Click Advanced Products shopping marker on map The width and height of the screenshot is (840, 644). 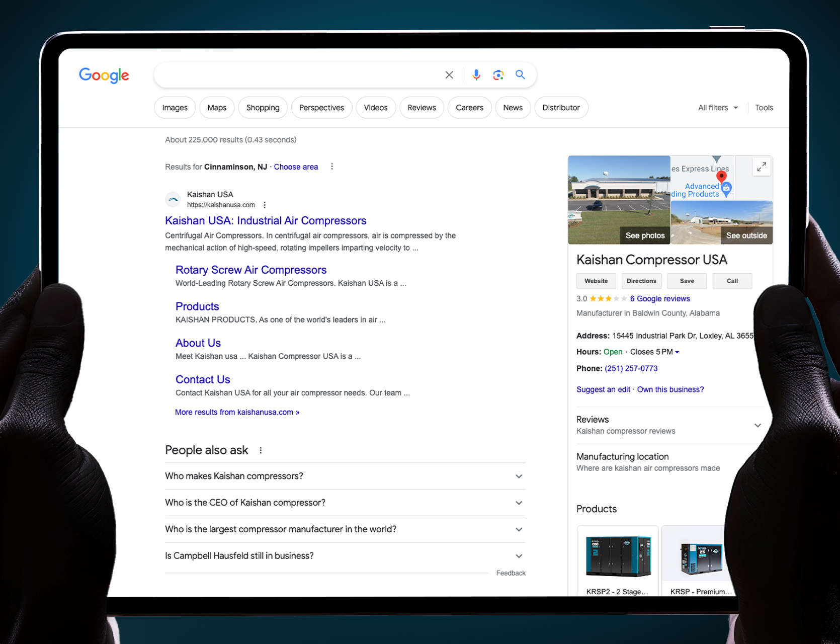[x=726, y=189]
